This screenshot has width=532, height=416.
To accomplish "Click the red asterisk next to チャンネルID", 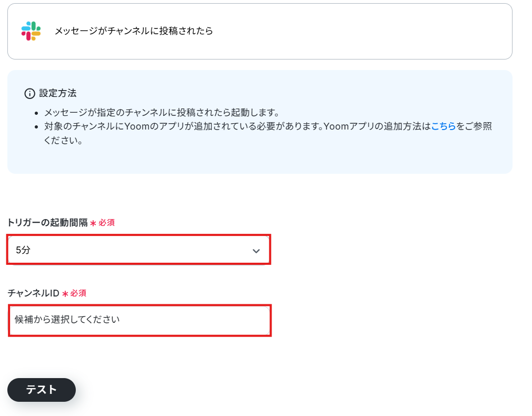I will point(65,294).
